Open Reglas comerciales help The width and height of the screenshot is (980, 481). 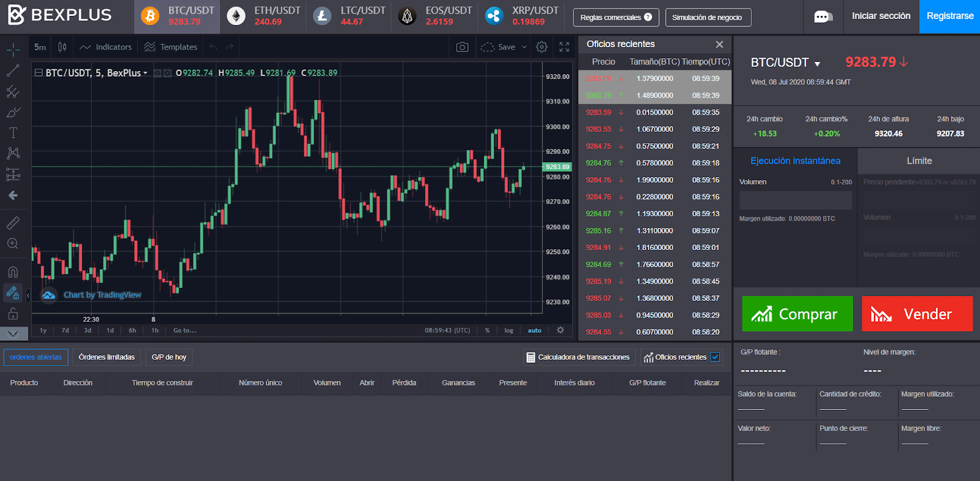[616, 17]
